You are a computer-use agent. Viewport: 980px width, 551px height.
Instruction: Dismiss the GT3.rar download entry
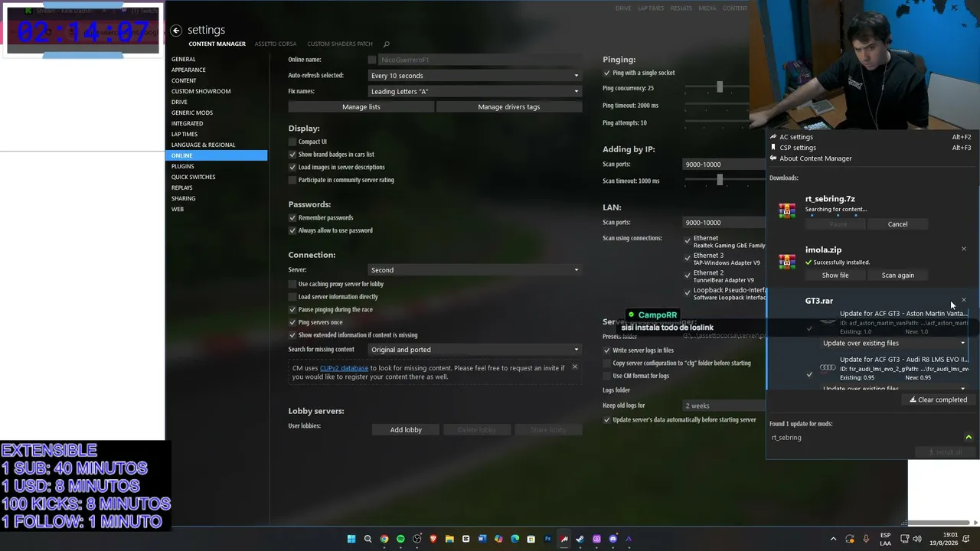964,300
